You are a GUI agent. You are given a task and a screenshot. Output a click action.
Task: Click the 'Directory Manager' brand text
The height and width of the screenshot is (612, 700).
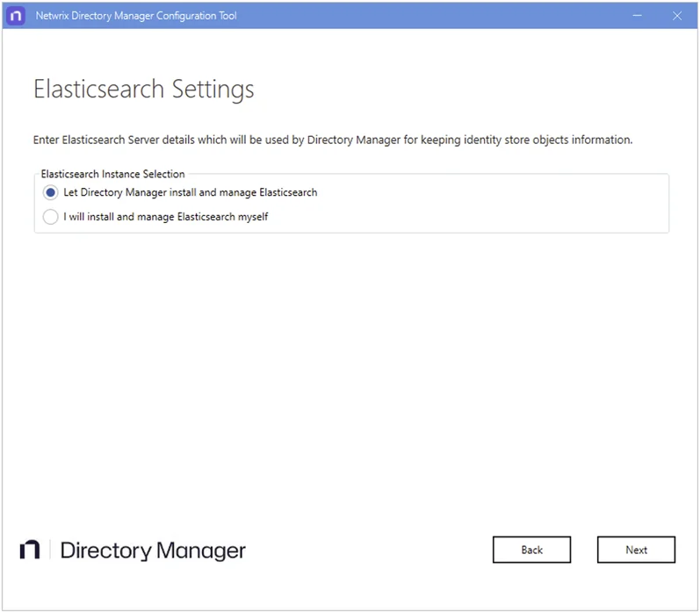point(153,551)
